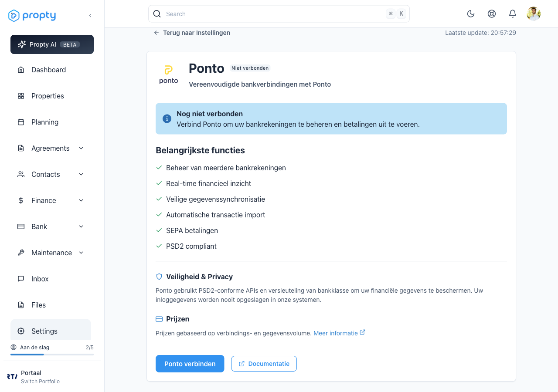The width and height of the screenshot is (558, 392).
Task: Click the 2/5 progress counter
Action: coord(90,348)
